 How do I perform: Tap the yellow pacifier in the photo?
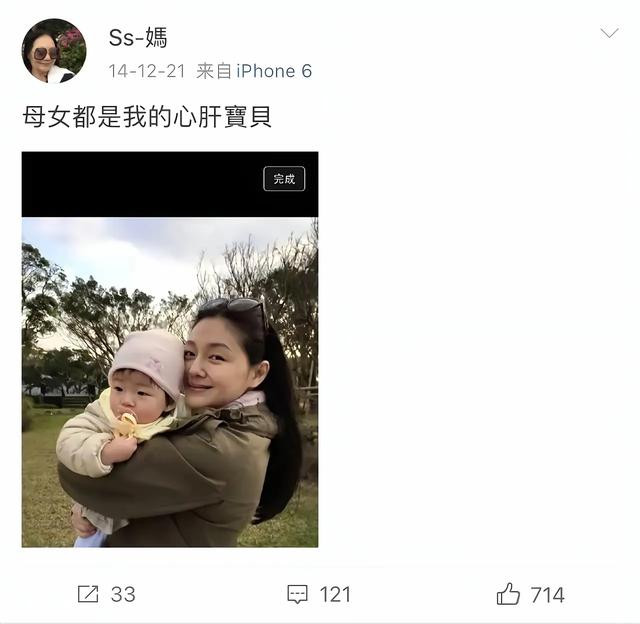[x=127, y=424]
